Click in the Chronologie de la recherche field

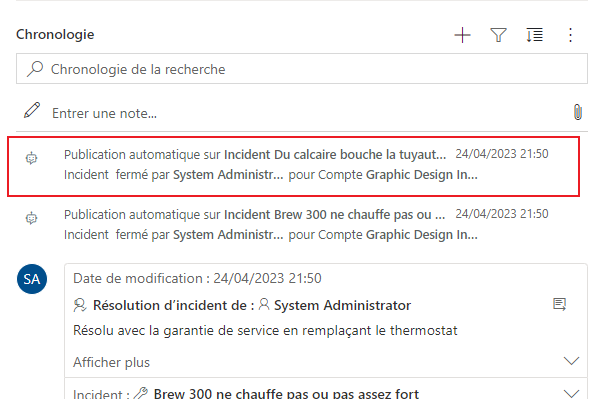click(302, 69)
